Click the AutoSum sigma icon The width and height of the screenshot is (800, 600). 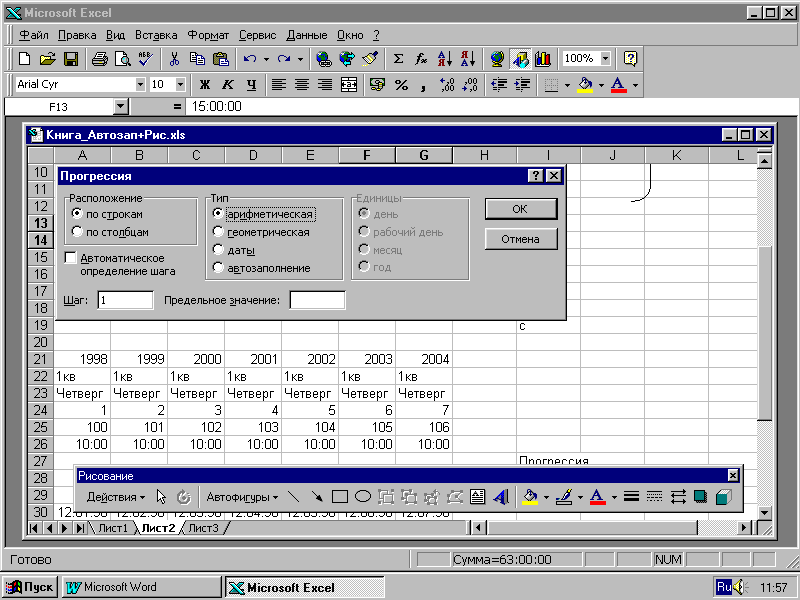pyautogui.click(x=398, y=59)
